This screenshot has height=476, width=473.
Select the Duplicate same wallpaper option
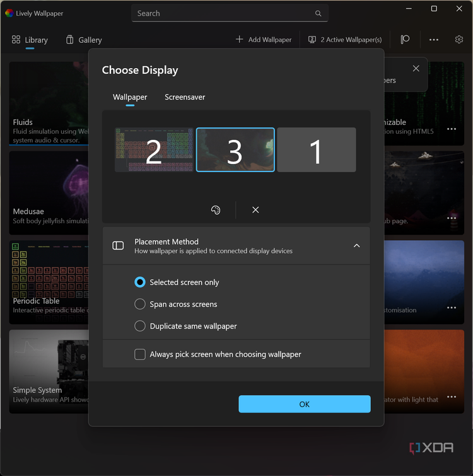(185, 326)
